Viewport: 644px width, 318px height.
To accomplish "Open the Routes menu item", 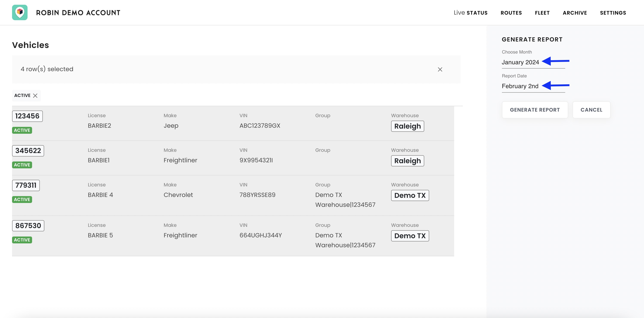I will coord(511,13).
